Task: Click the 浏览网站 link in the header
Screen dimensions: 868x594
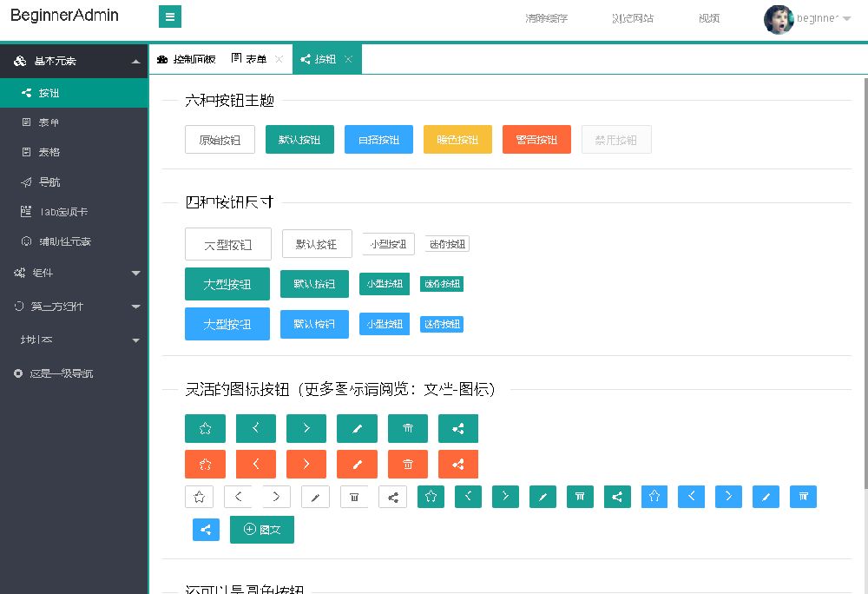Action: (633, 16)
